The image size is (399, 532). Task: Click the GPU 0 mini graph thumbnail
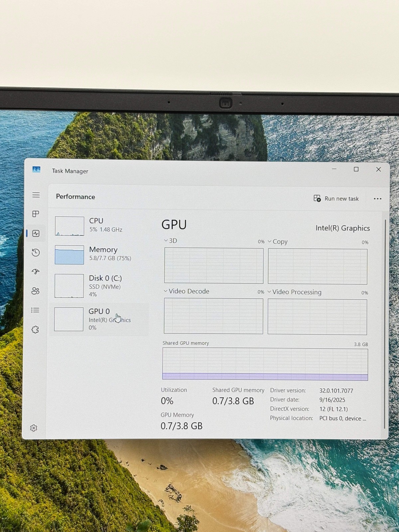coord(68,319)
